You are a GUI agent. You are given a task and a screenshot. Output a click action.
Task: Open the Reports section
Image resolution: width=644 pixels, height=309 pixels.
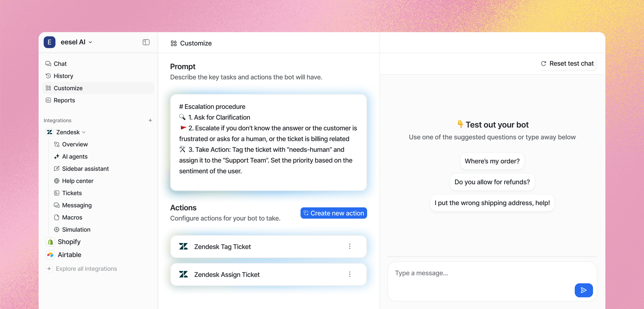pos(64,100)
